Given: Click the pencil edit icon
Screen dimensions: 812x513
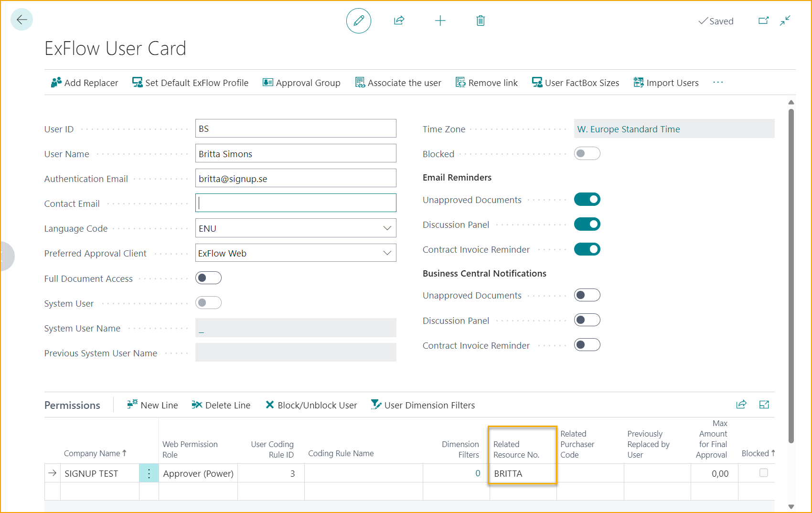Looking at the screenshot, I should [x=359, y=21].
